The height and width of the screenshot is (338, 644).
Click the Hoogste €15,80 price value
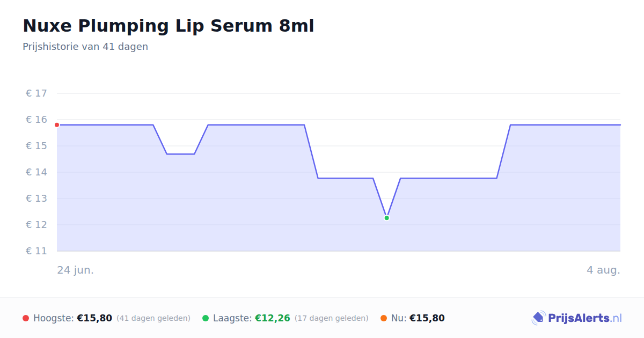pyautogui.click(x=94, y=318)
